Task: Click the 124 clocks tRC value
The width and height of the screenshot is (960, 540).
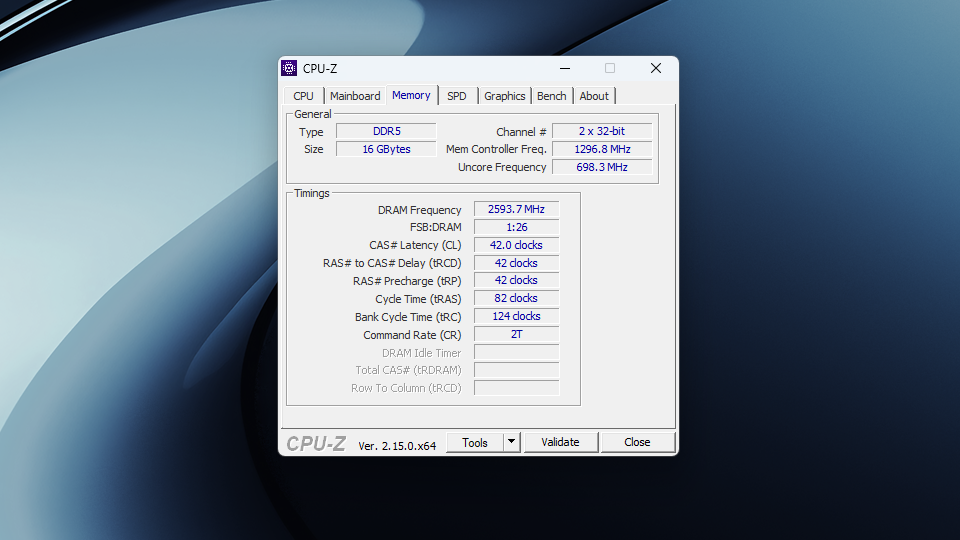Action: tap(516, 316)
